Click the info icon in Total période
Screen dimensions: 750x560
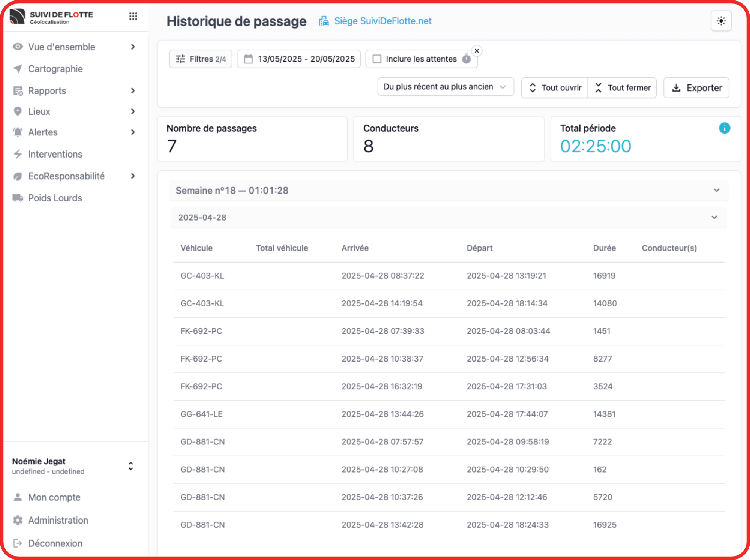724,128
